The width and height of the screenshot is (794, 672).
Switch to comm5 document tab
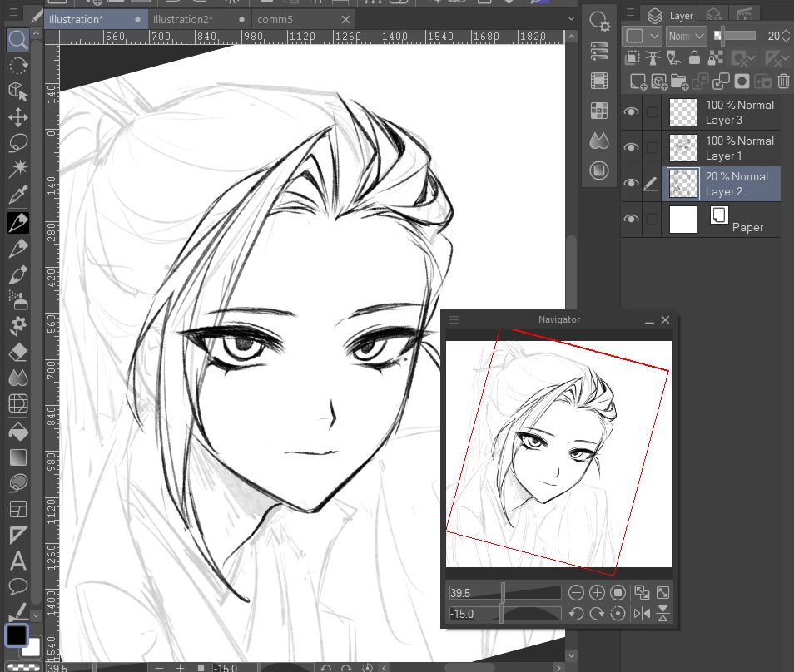click(303, 19)
